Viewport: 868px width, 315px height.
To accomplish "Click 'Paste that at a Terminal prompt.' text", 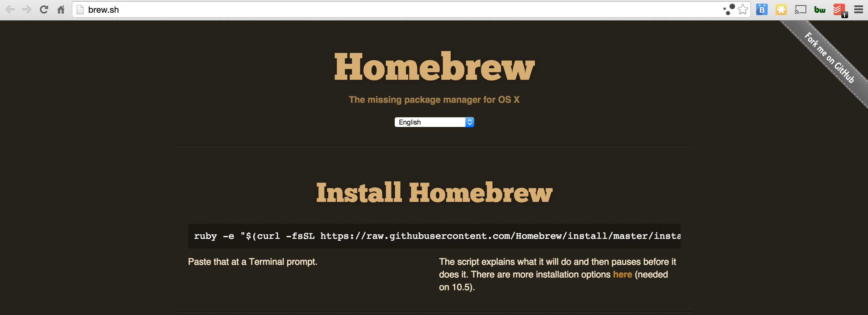I will coord(252,262).
